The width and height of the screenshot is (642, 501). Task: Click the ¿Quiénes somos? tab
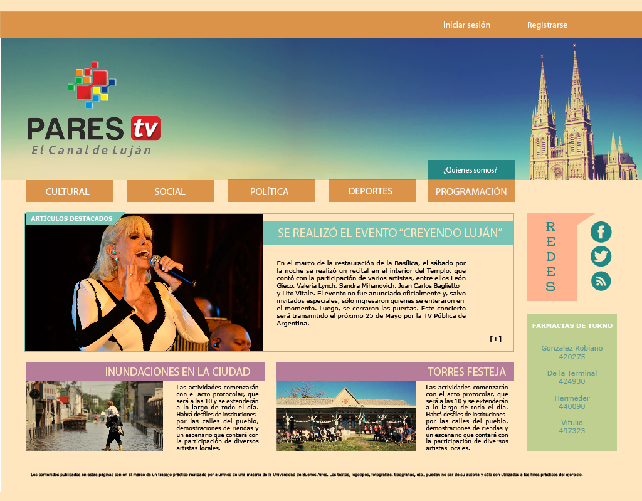coord(470,169)
